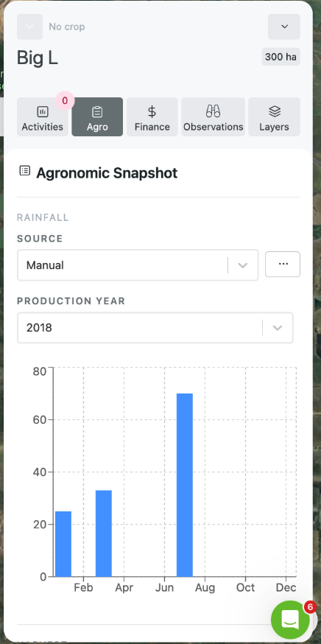
Task: Expand the crop selector chevron beside No crop
Action: point(29,27)
